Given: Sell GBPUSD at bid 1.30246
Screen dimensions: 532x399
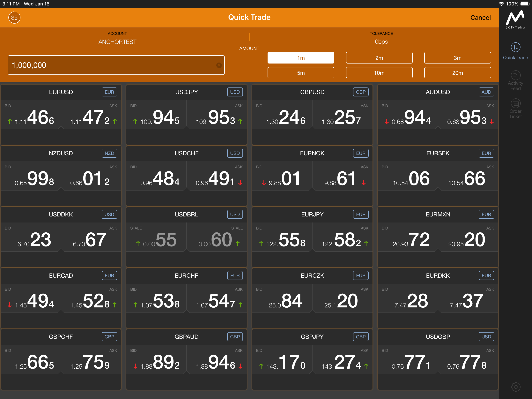Looking at the screenshot, I should pyautogui.click(x=282, y=115).
